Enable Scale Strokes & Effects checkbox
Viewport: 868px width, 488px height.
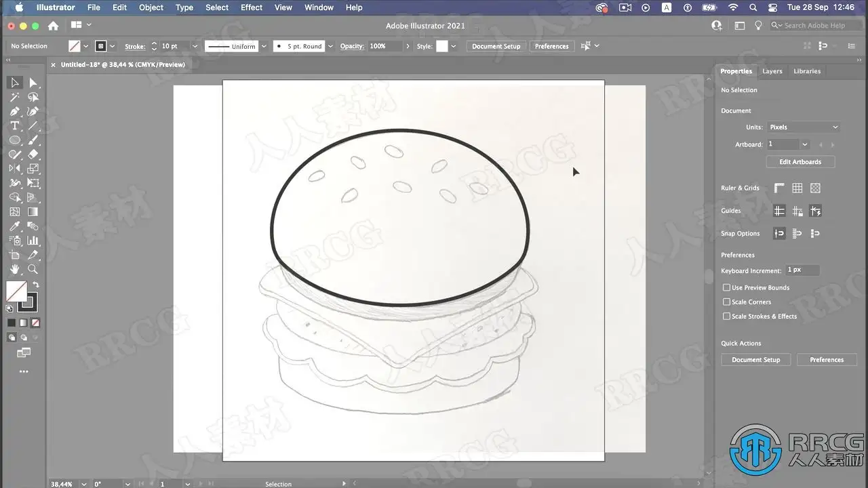click(x=726, y=316)
